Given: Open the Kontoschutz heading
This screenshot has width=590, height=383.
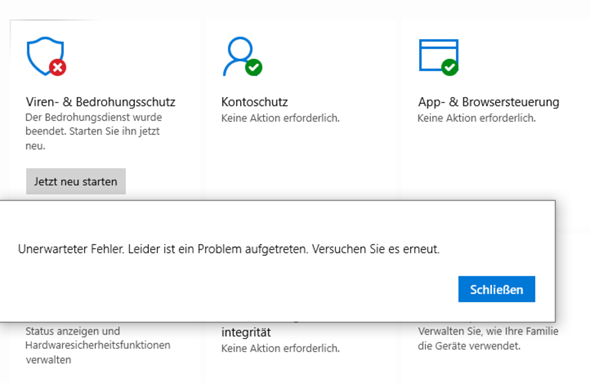Looking at the screenshot, I should click(x=254, y=102).
